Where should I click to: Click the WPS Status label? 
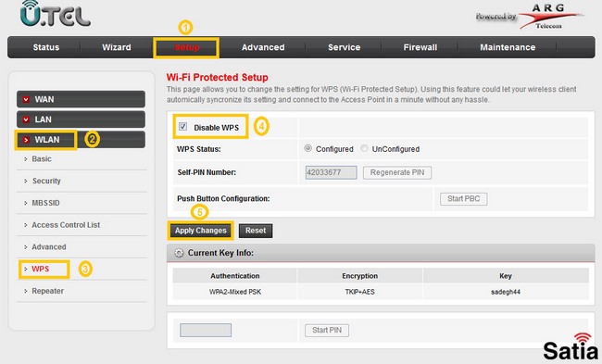coord(198,149)
